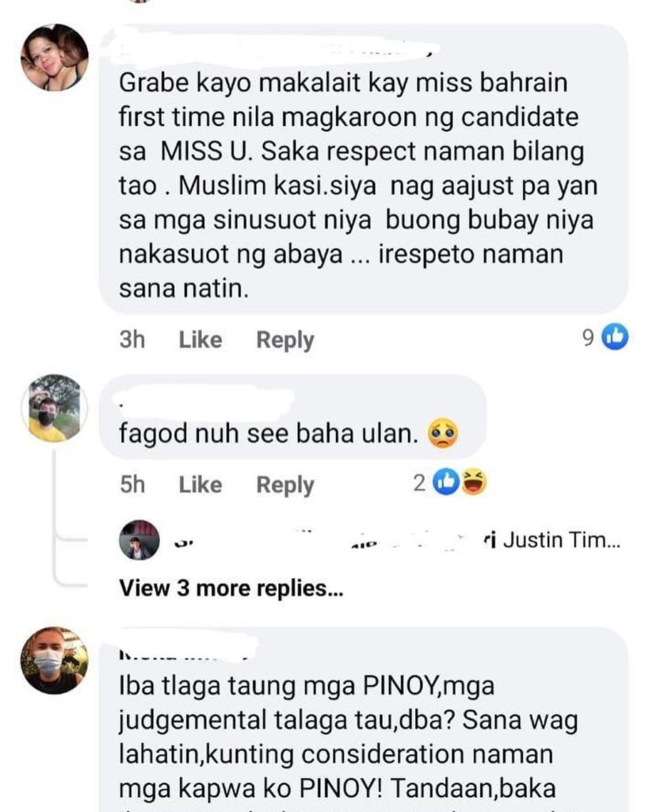Viewport: 649px width, 812px height.
Task: Click reaction count 9 on first comment
Action: (589, 338)
